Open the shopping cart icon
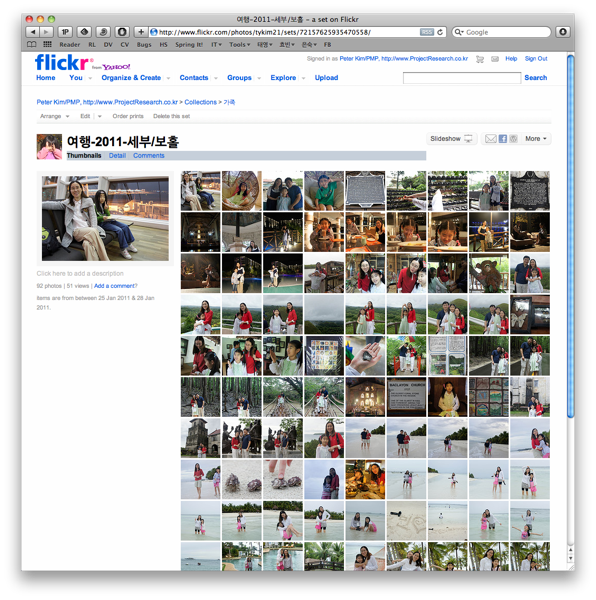Viewport: 596px width, 600px height. tap(480, 59)
